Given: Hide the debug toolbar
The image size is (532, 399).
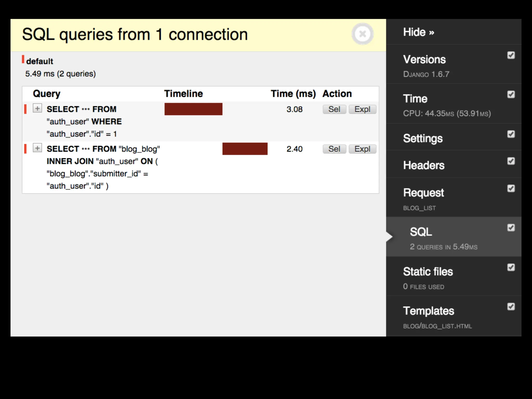Looking at the screenshot, I should pyautogui.click(x=418, y=32).
